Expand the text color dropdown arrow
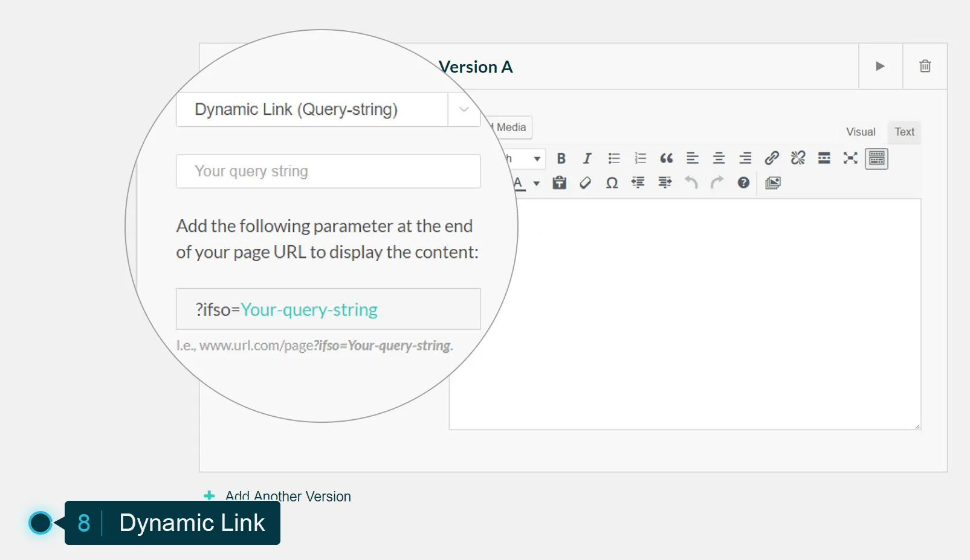 535,182
